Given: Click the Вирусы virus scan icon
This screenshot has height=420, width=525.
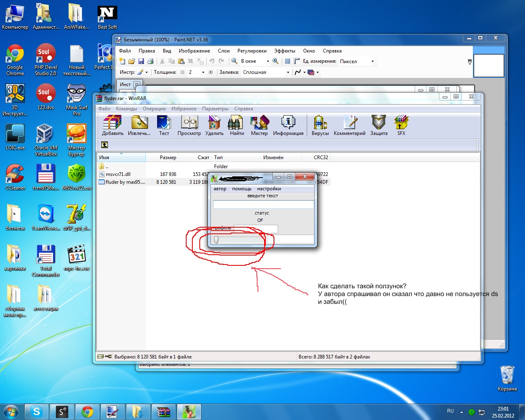Looking at the screenshot, I should 320,125.
